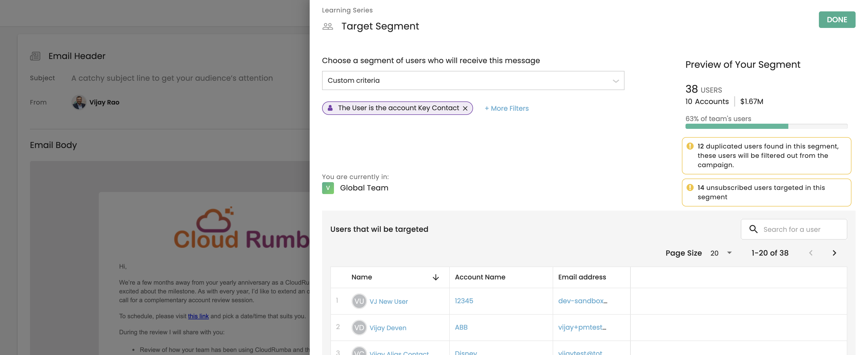This screenshot has width=868, height=355.
Task: Click the Account Name column header
Action: [480, 277]
